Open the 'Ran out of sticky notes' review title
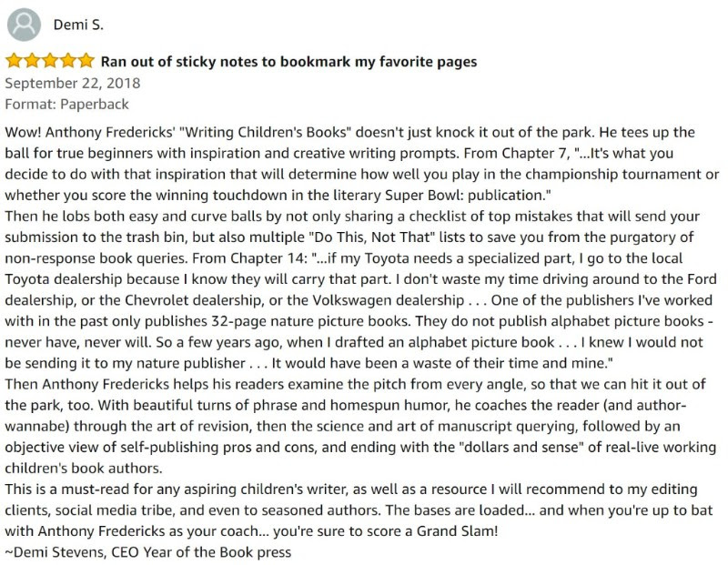 (288, 62)
